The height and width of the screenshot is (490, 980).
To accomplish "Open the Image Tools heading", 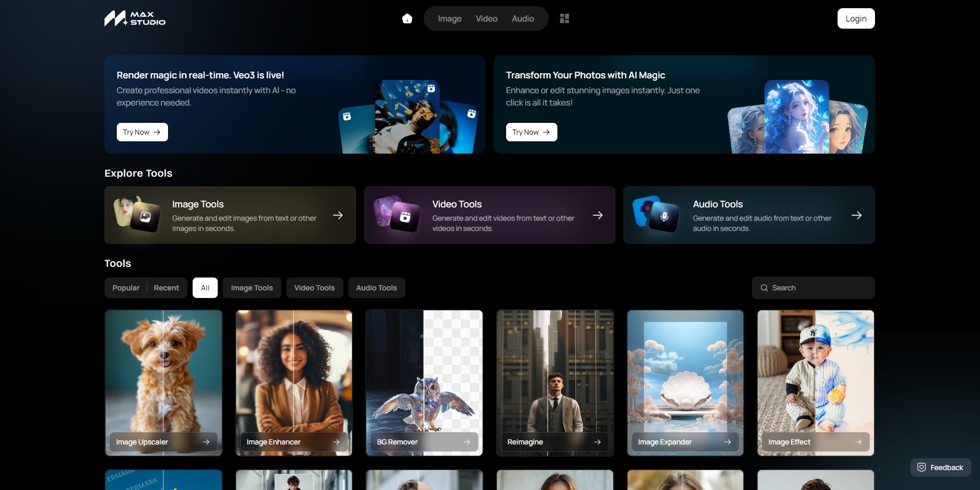I will 198,204.
